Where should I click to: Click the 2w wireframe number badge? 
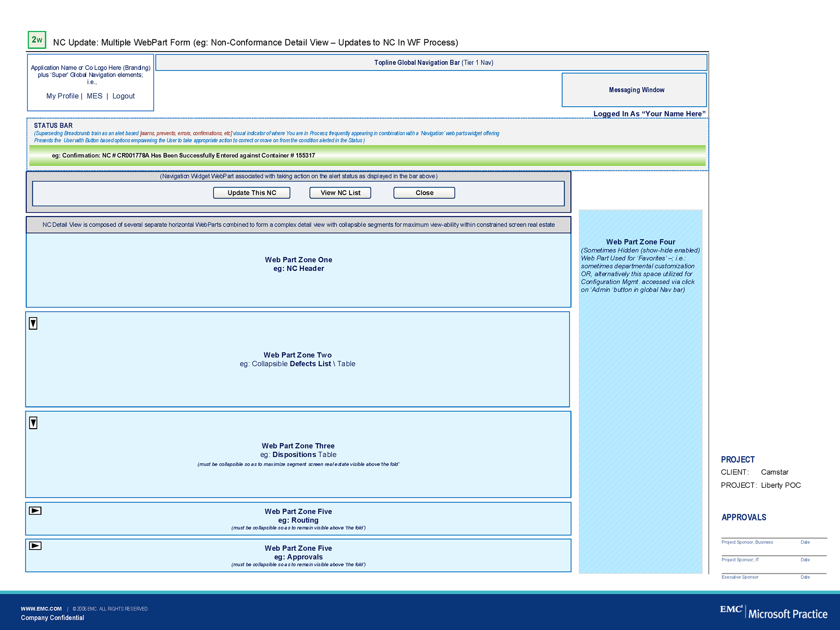(x=37, y=40)
